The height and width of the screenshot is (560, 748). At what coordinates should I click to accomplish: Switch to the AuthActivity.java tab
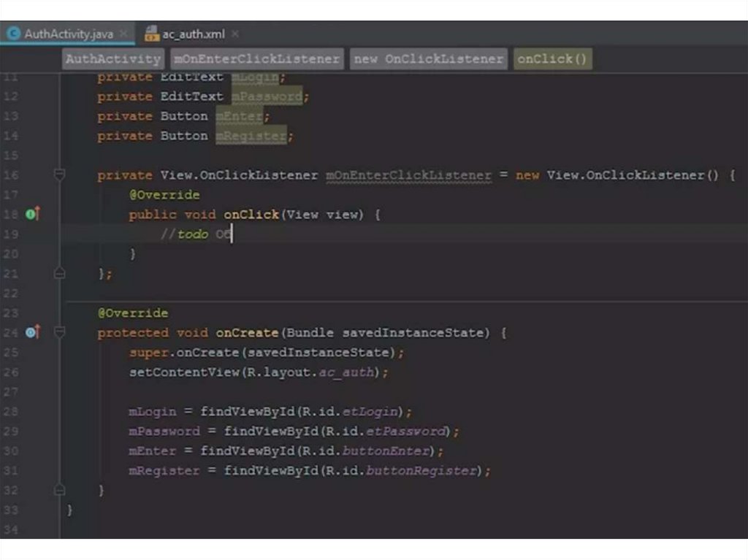tap(68, 34)
